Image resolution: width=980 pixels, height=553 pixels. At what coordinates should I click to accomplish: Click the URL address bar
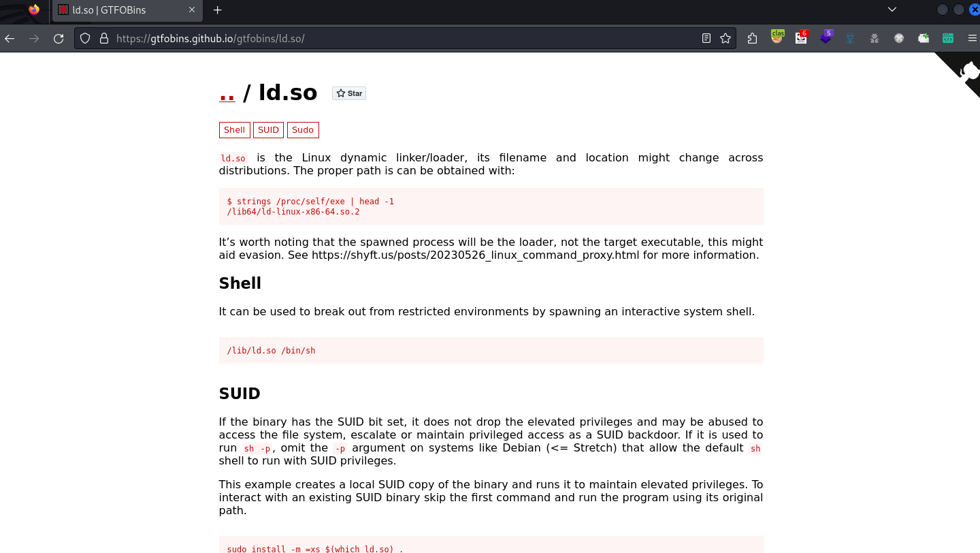(405, 38)
